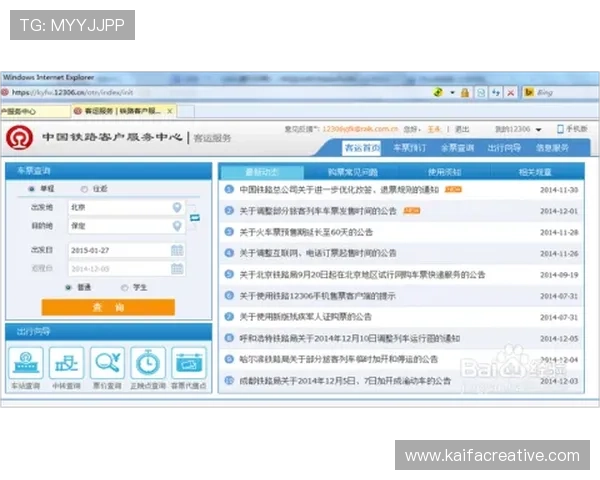Switch to the 客户服务中心 browser tab
Screen dimensions: 600x480
click(x=35, y=111)
